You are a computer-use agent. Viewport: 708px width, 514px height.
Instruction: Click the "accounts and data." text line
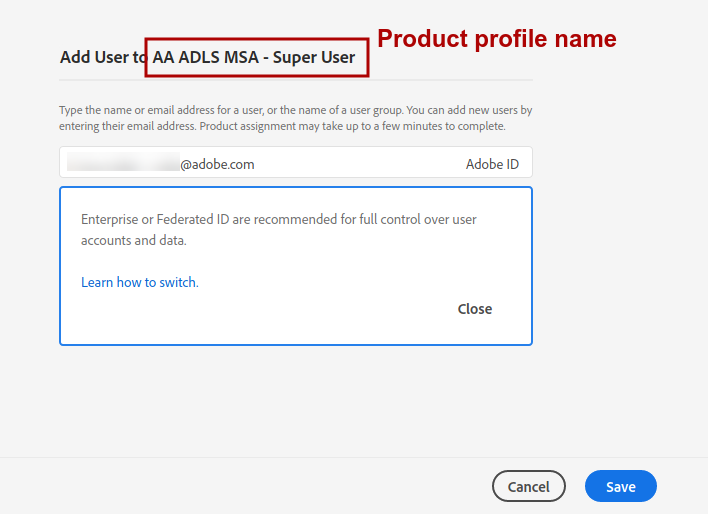point(134,240)
